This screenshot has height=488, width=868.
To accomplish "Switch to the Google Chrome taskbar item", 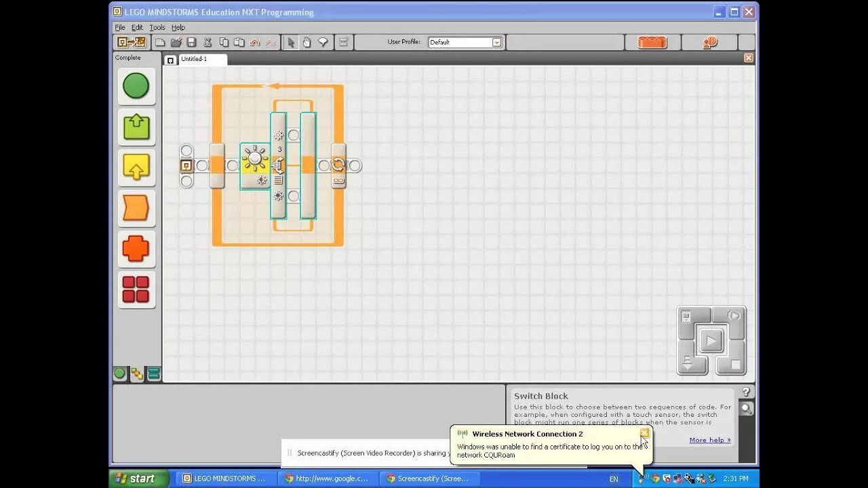I will click(x=328, y=479).
